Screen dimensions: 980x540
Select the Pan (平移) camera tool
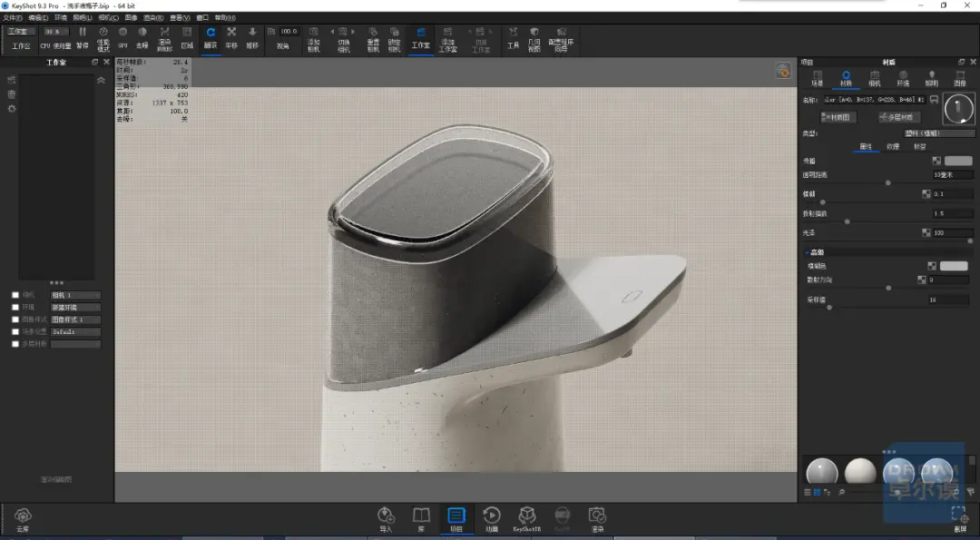tap(231, 39)
